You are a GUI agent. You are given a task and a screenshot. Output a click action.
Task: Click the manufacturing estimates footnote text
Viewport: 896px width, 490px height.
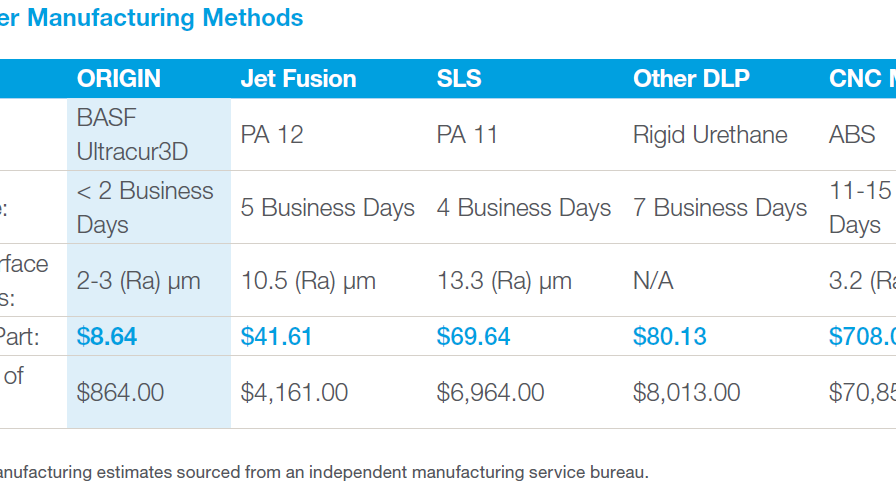(324, 471)
